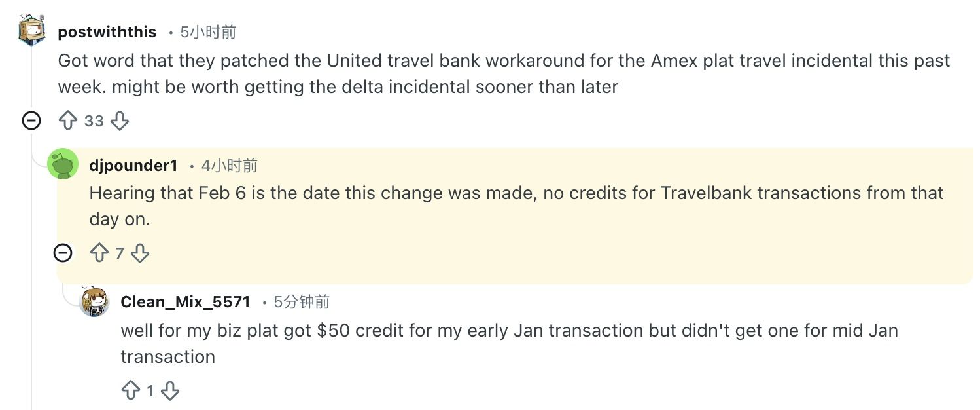Image resolution: width=980 pixels, height=410 pixels.
Task: Upvote djpounder1's reply about Feb 6
Action: coord(99,253)
